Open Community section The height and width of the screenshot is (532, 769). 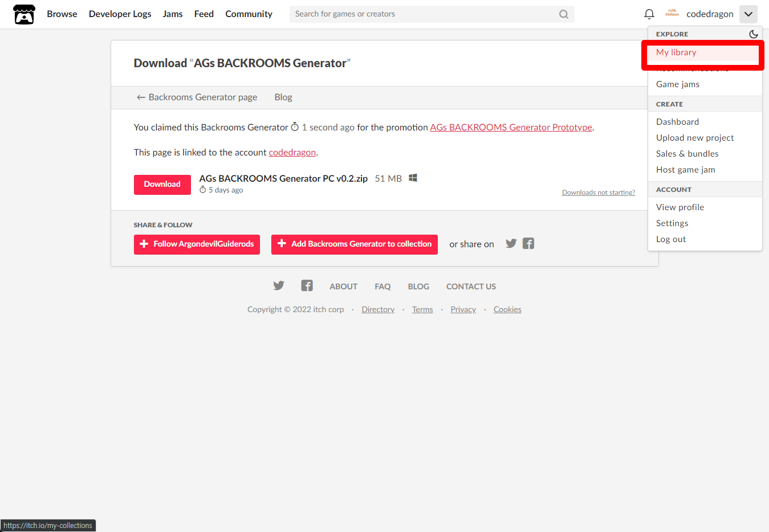click(249, 14)
